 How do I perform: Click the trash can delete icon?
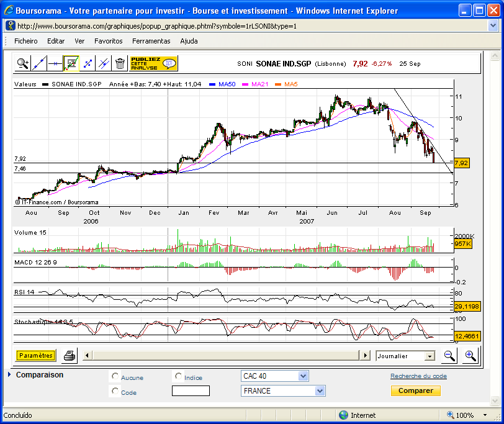point(120,63)
